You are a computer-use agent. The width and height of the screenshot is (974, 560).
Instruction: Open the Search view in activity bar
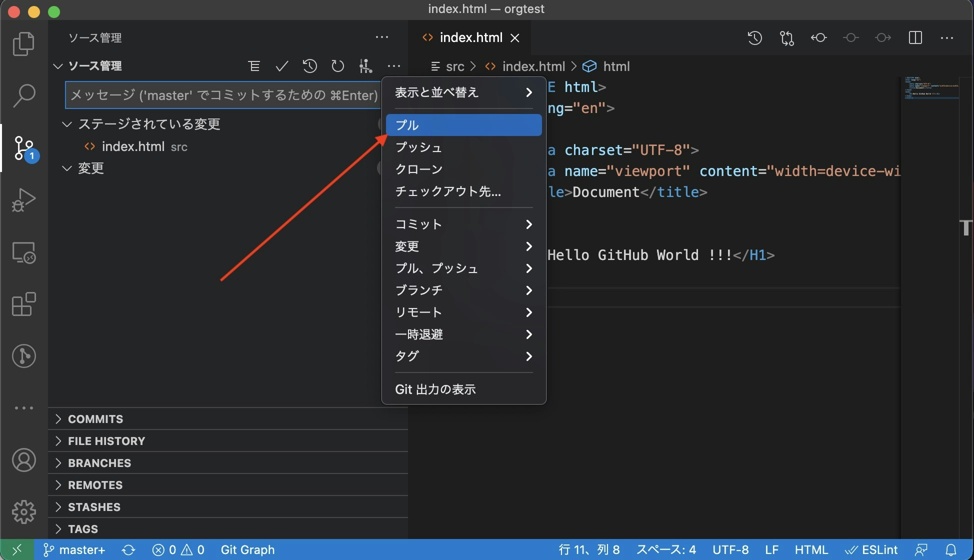[x=23, y=95]
